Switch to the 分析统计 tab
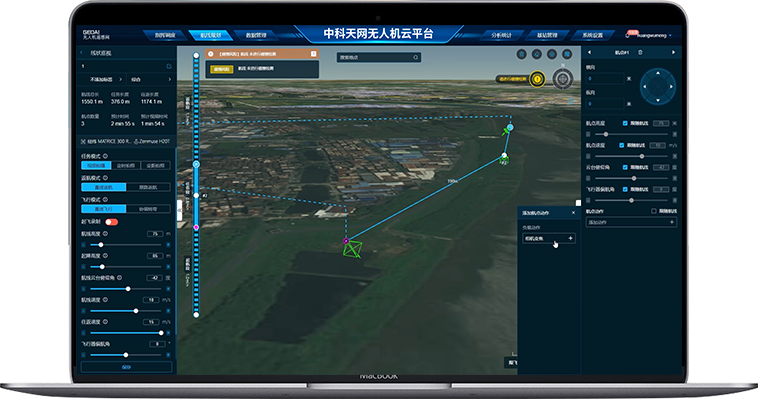Screen dimensions: 758x399 point(501,35)
